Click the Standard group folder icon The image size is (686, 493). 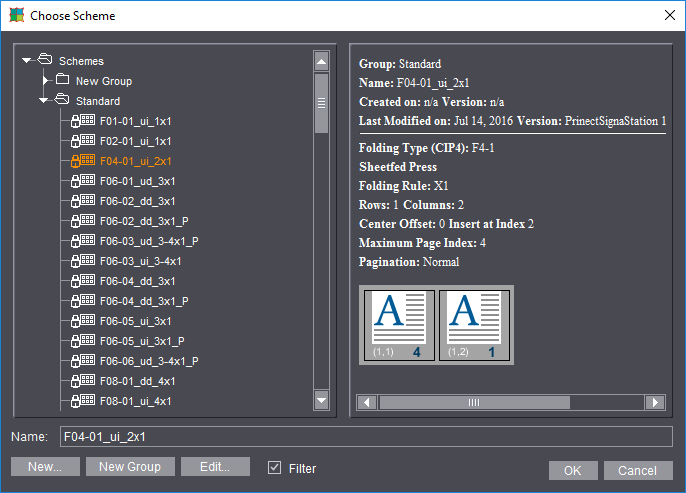[62, 101]
